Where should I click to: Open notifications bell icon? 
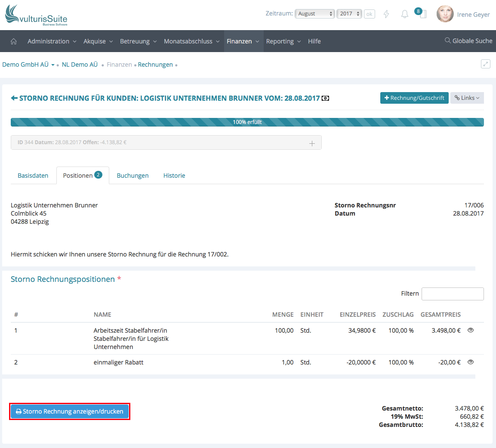click(404, 14)
